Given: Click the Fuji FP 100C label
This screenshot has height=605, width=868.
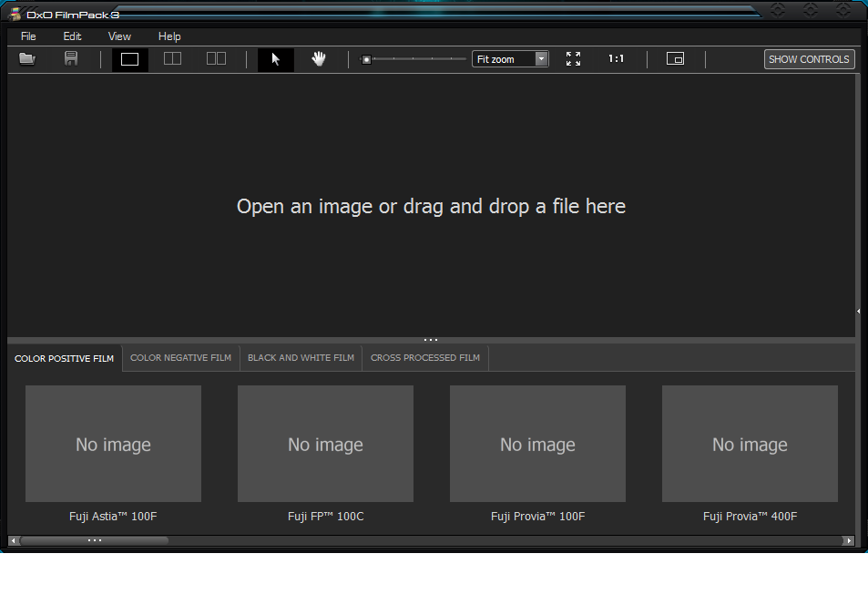Looking at the screenshot, I should tap(325, 517).
